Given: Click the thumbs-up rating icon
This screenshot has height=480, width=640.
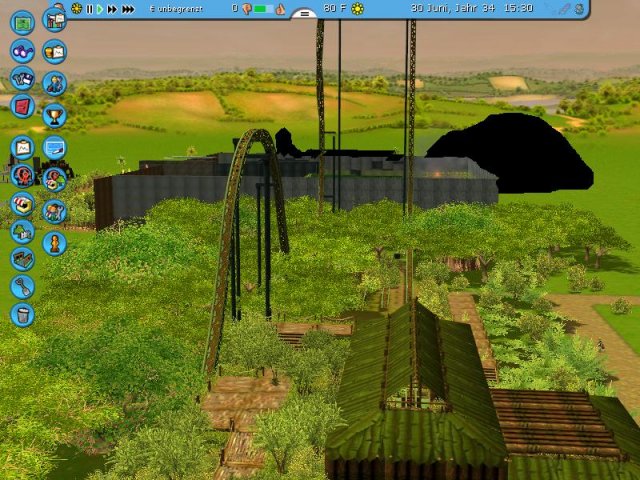Looking at the screenshot, I should [280, 9].
